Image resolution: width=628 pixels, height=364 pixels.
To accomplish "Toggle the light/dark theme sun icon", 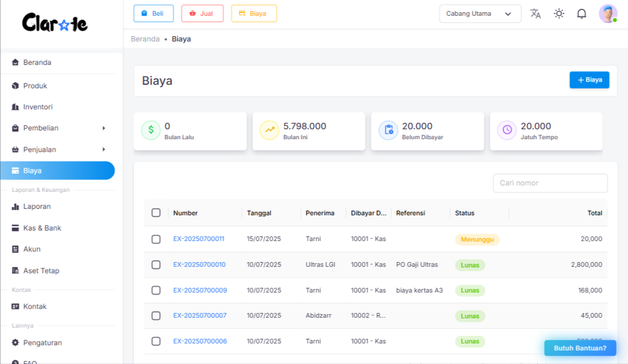I will coord(559,13).
